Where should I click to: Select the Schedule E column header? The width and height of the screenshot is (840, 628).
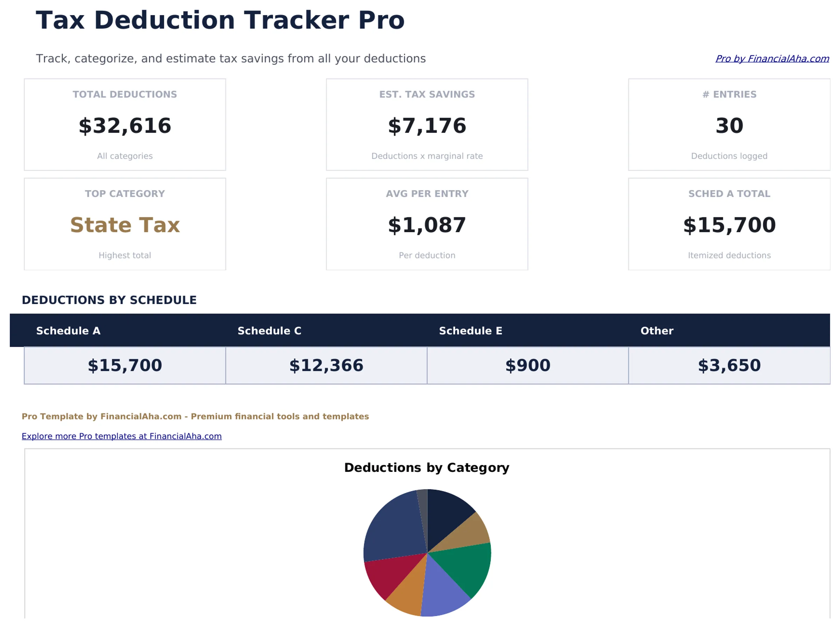470,331
